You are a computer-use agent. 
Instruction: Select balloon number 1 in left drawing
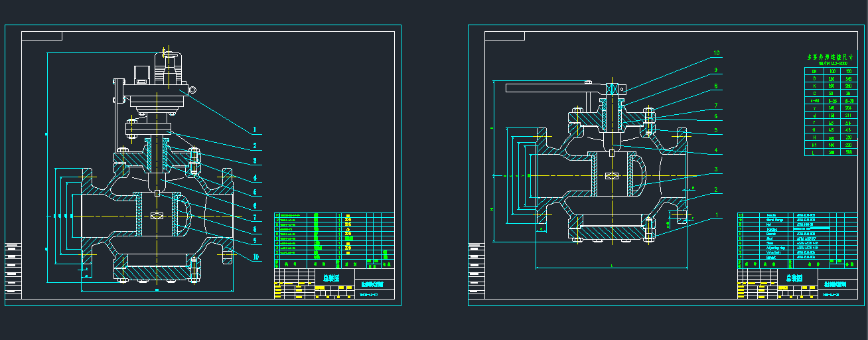coord(254,129)
